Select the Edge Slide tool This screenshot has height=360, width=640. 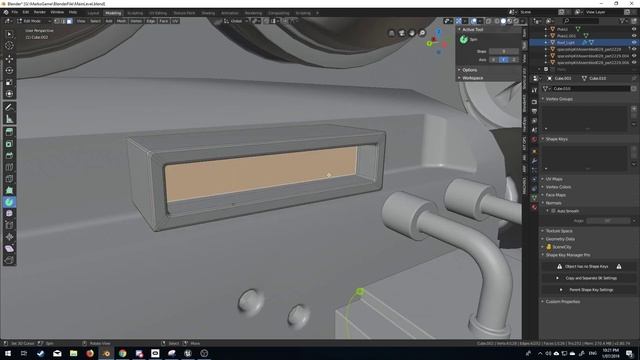(x=9, y=225)
